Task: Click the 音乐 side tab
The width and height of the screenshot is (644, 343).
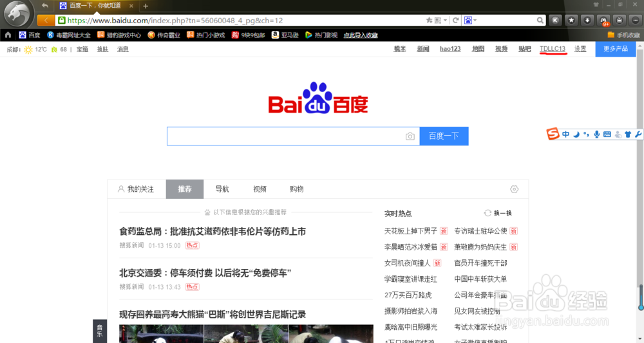Action: pos(100,331)
